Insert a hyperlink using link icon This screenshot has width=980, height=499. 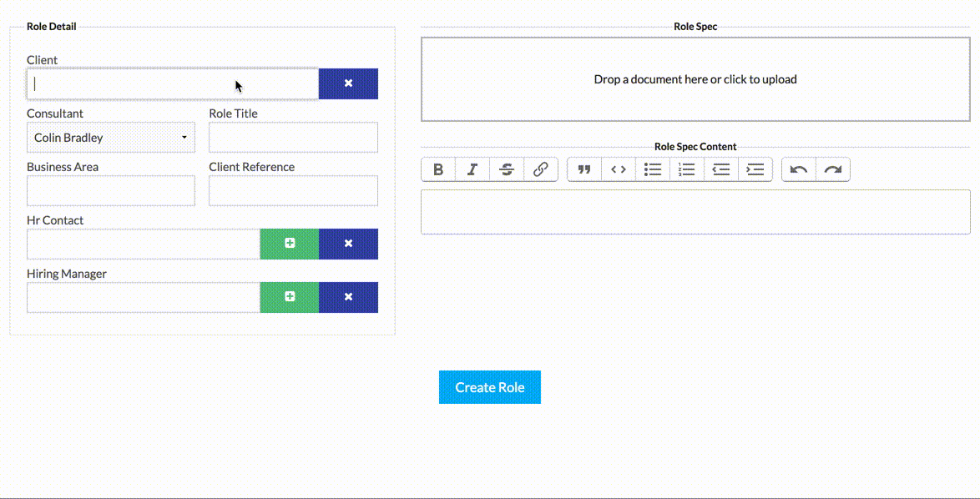[x=541, y=169]
